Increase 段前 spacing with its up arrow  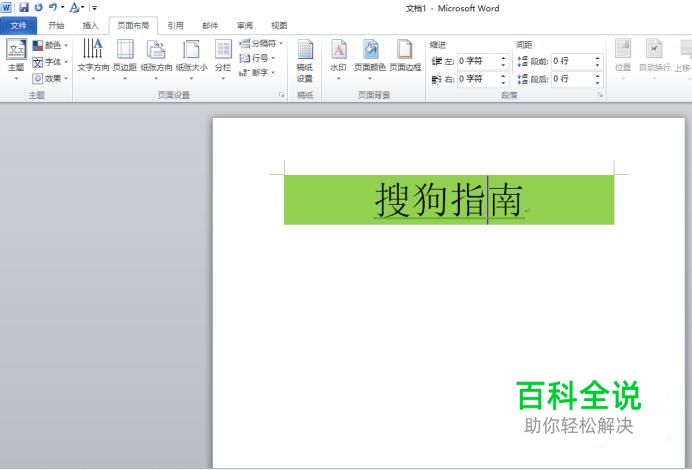[x=598, y=58]
